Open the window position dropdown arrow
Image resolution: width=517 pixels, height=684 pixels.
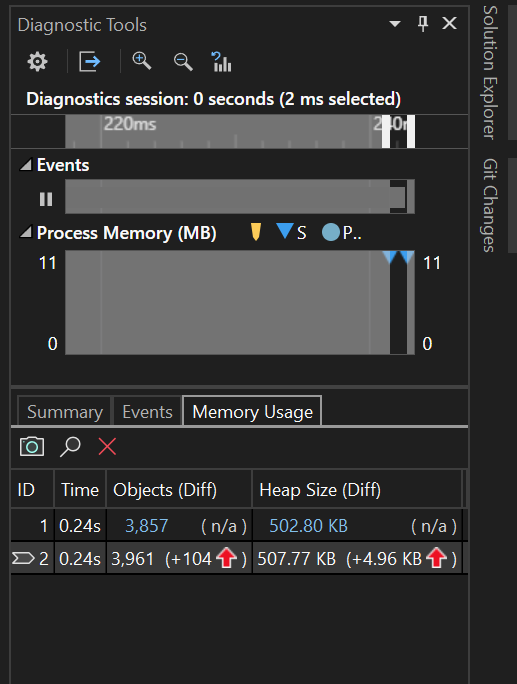395,24
